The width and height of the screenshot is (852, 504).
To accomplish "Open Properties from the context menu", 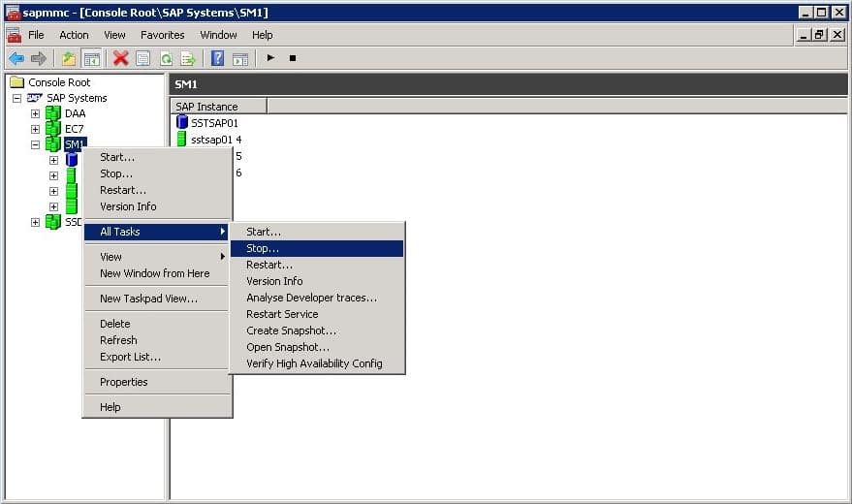I will coord(124,382).
